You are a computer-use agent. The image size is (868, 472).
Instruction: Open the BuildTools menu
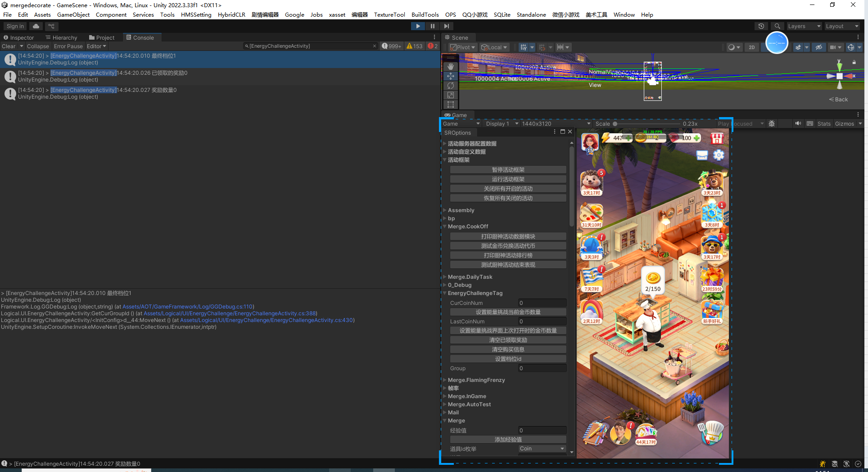(x=425, y=14)
